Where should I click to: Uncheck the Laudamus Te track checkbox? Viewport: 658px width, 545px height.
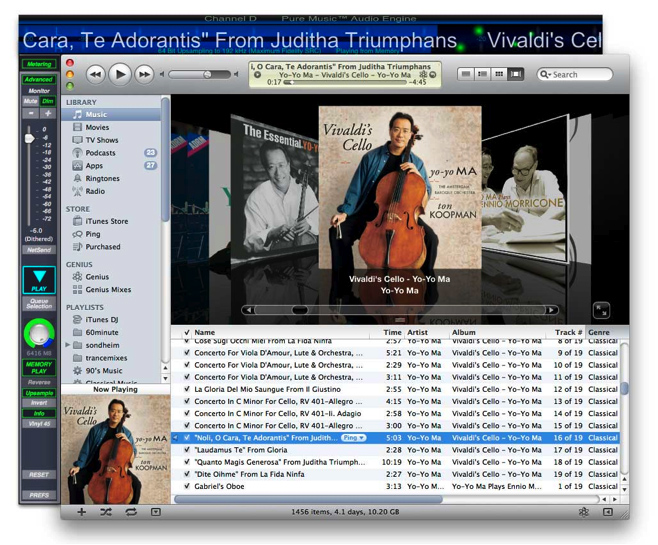(187, 450)
